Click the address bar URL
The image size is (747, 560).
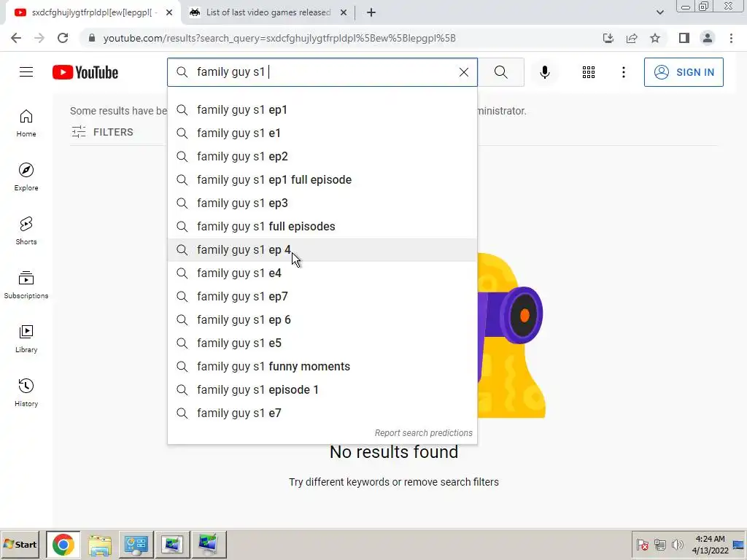click(x=279, y=38)
